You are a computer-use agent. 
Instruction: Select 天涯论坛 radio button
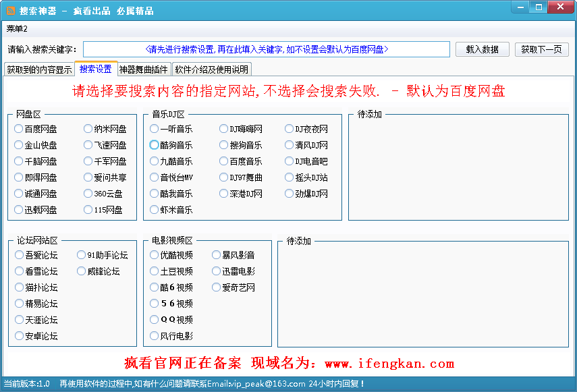coord(36,320)
